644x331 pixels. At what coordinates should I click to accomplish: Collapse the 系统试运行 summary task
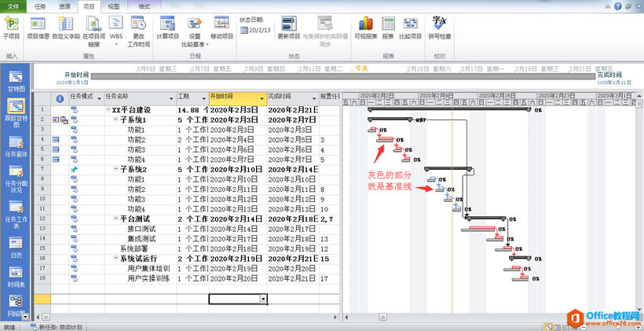pyautogui.click(x=115, y=258)
